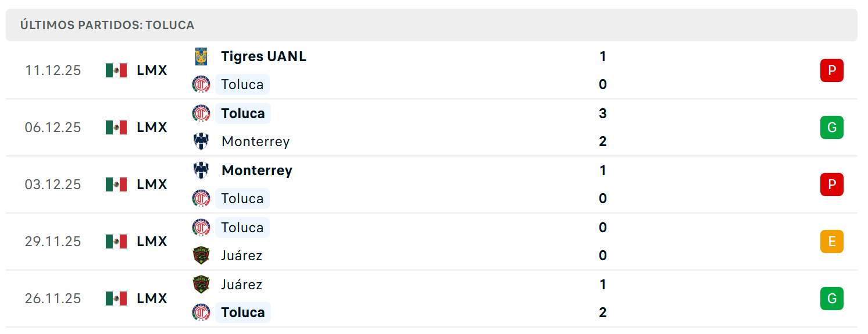Click the red P badge for the 03.12.25 match
Viewport: 868px width, 334px height.
click(x=832, y=184)
